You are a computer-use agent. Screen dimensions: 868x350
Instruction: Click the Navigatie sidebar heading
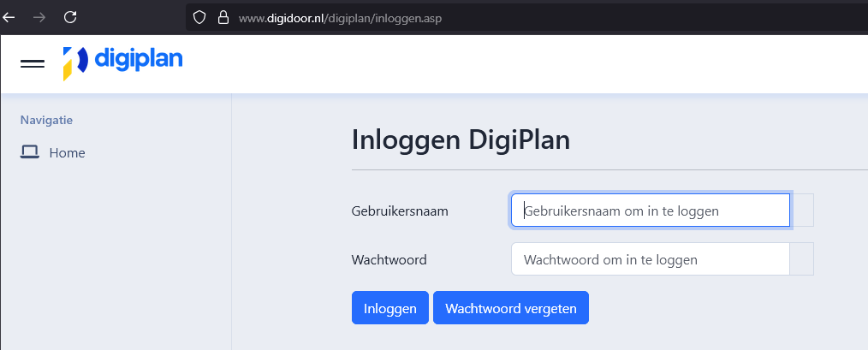46,120
